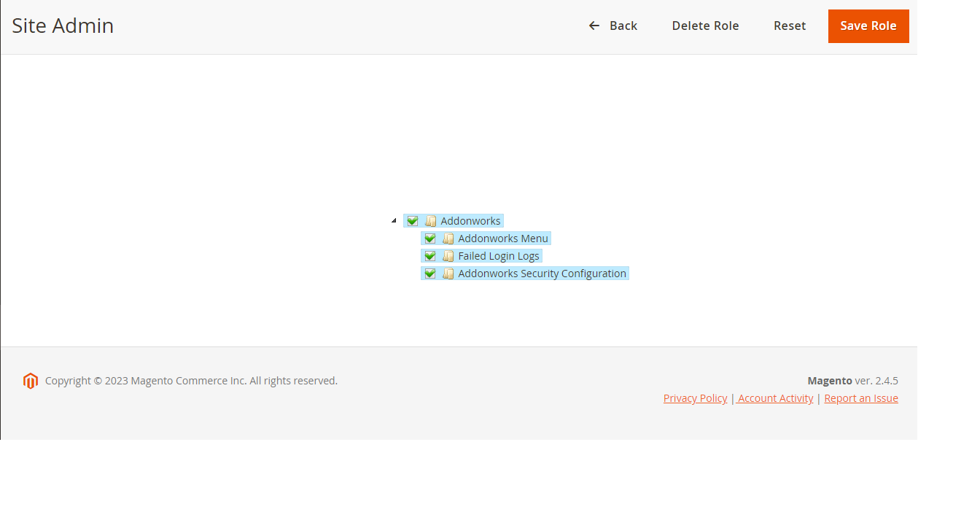Click the Magento ver. 2.4.5 text
The image size is (980, 531).
[852, 381]
